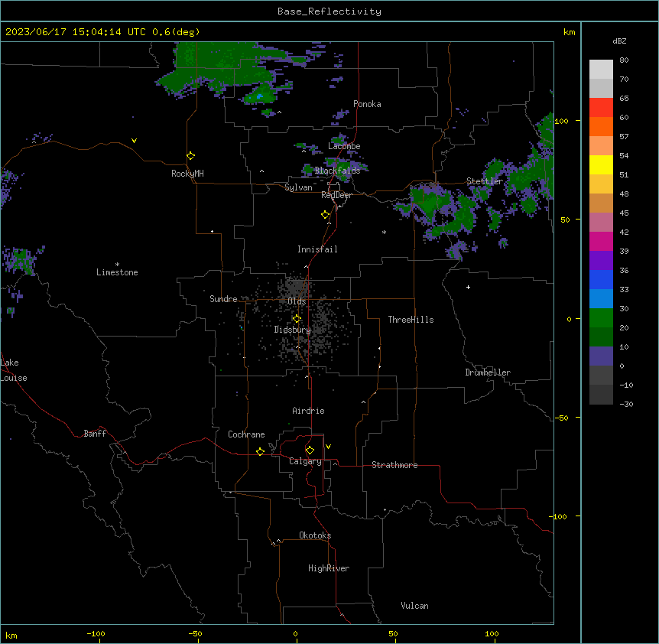Viewport: 659px width, 644px height.
Task: Click the Ponoka city label
Action: point(367,104)
